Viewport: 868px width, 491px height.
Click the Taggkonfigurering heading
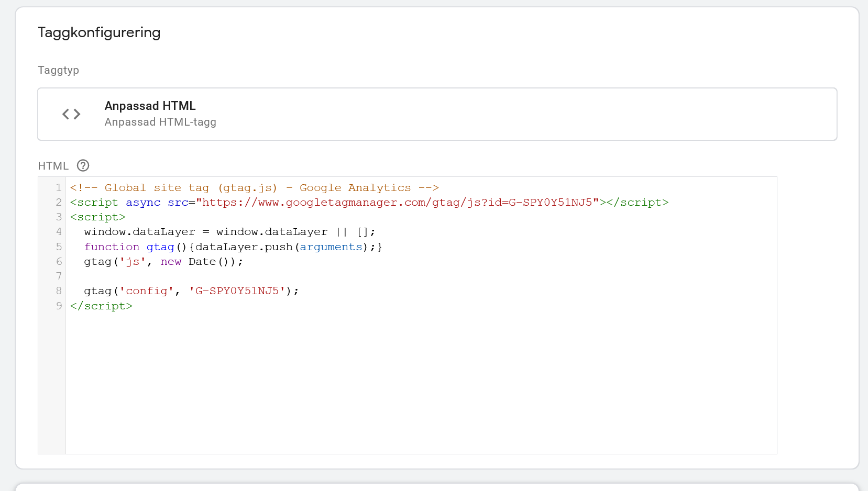99,32
